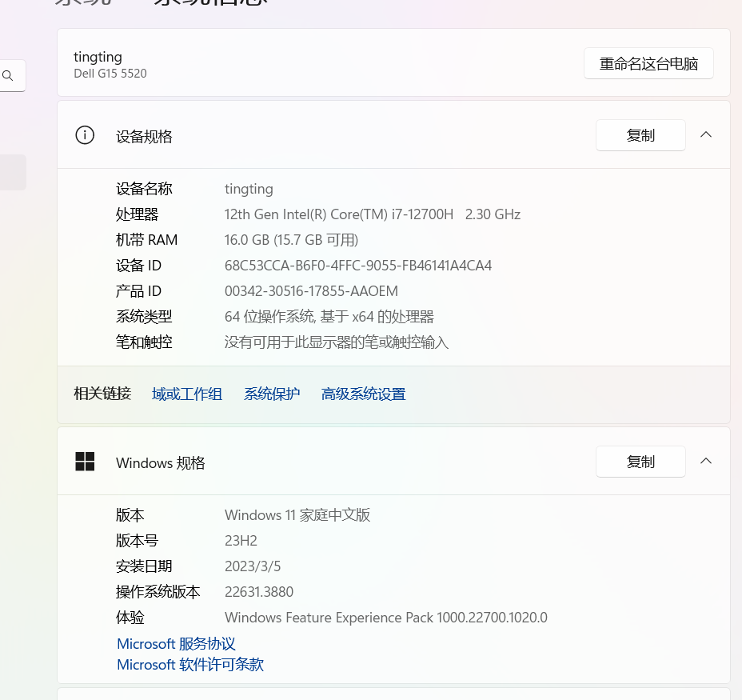Click 重命名这台电脑 button
Screen dimensions: 742x700
[648, 63]
